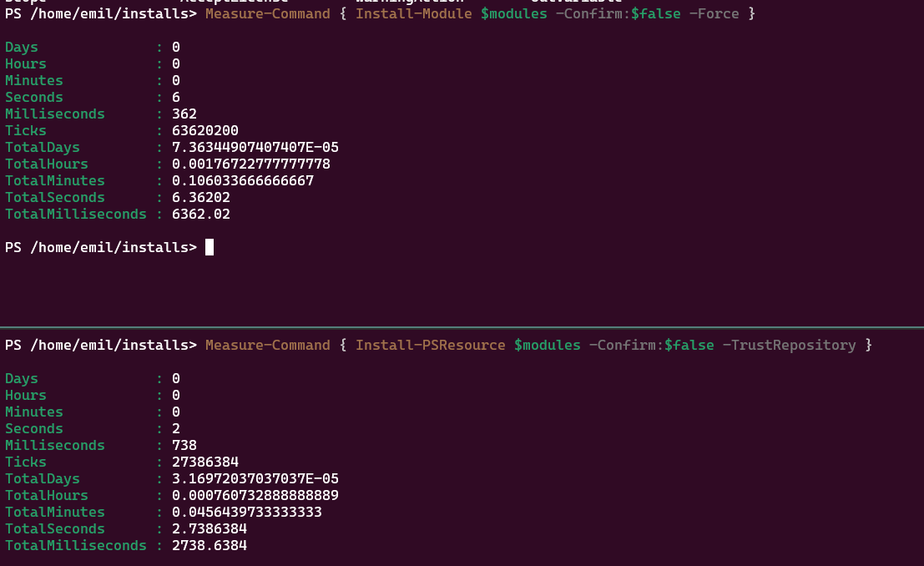Viewport: 924px width, 566px height.
Task: Click the TotalMilliseconds value 6362.02
Action: 201,214
